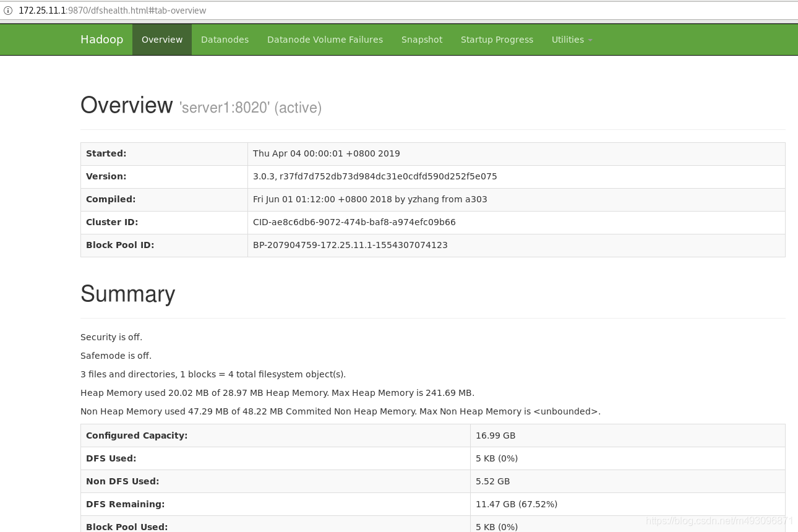Click the site info icon in address bar
This screenshot has width=798, height=532.
point(8,11)
